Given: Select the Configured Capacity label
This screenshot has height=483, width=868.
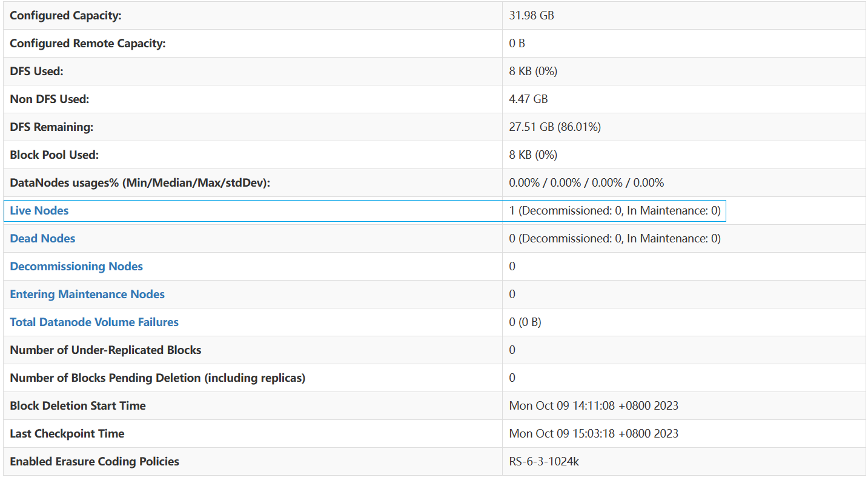Looking at the screenshot, I should tap(65, 16).
